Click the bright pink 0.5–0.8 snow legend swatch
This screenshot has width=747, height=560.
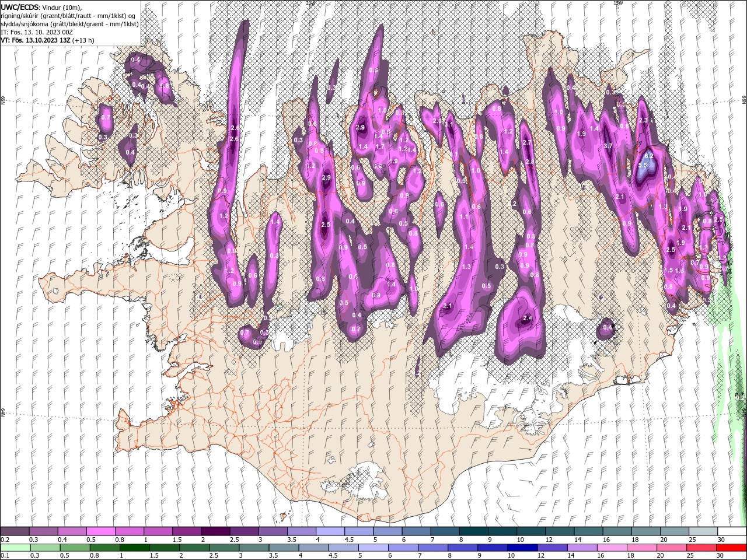(x=100, y=531)
